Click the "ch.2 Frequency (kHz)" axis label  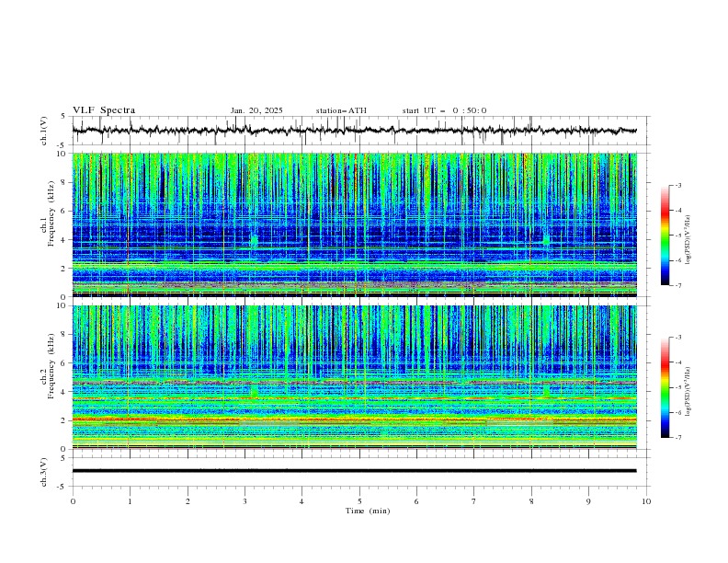coord(48,365)
